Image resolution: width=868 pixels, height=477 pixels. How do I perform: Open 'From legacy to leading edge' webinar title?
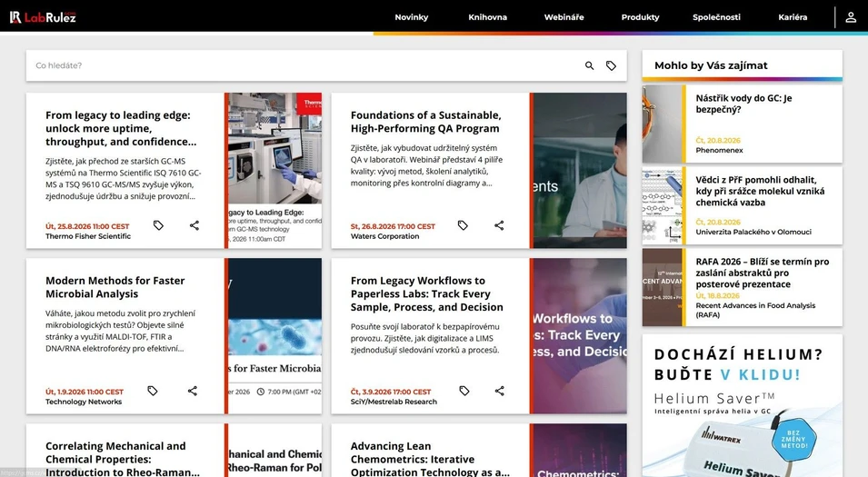point(121,128)
